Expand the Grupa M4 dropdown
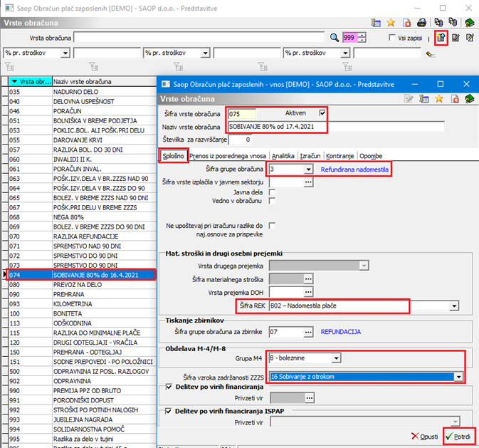The width and height of the screenshot is (479, 448). pos(336,358)
